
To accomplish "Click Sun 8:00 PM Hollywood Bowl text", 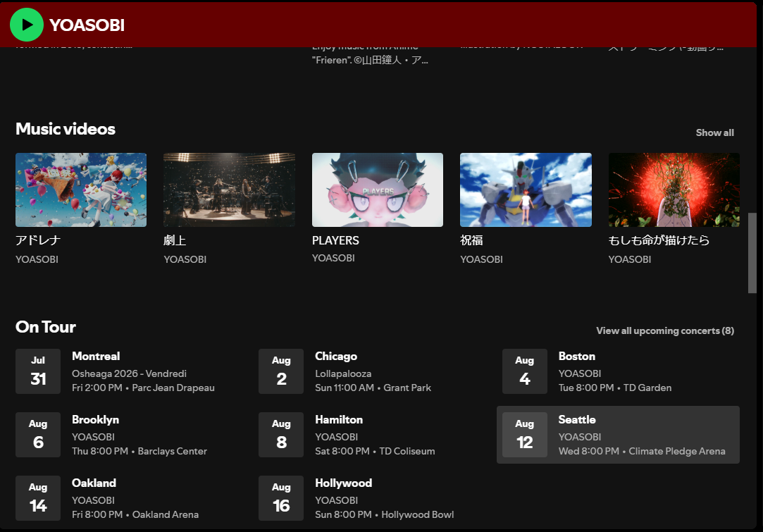I will 385,514.
